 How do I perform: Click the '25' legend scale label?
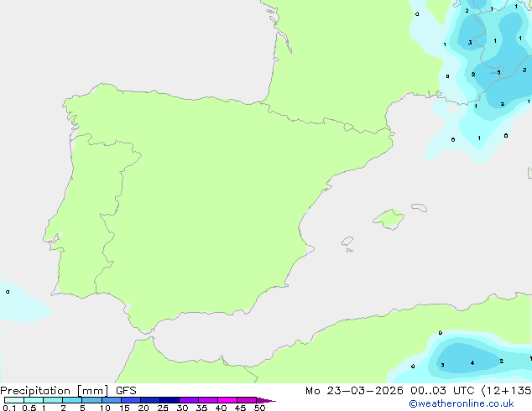pyautogui.click(x=163, y=408)
